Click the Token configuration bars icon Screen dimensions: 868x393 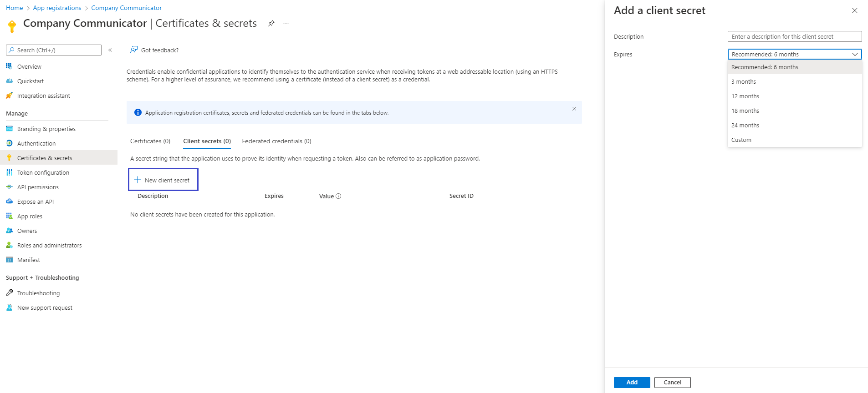(9, 172)
